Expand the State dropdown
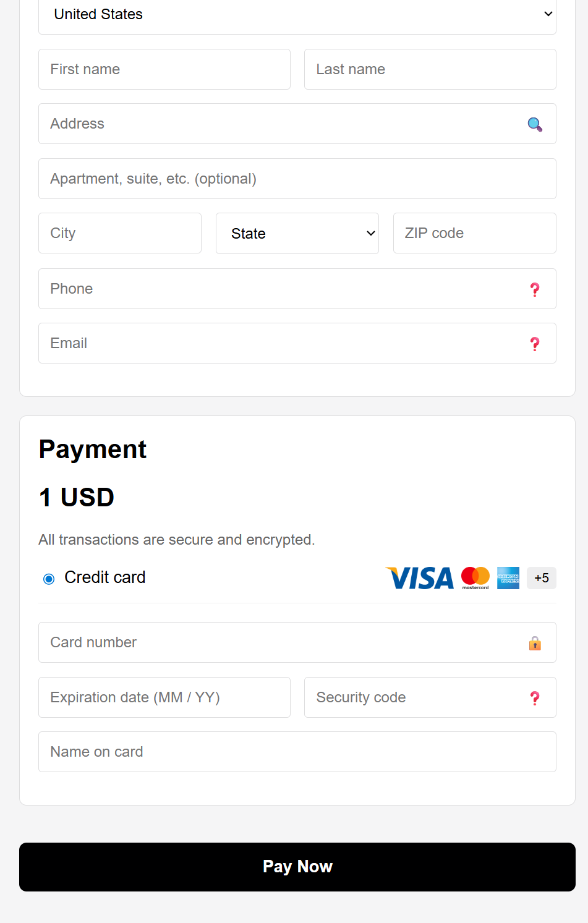 pos(297,234)
